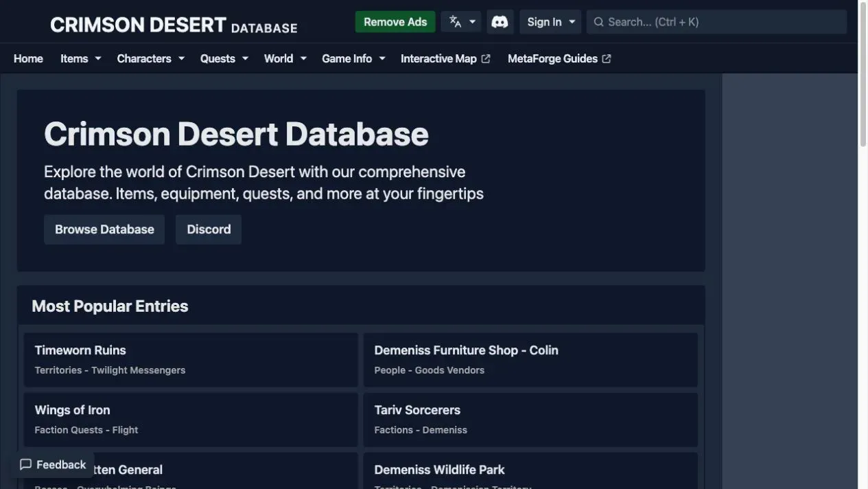Image resolution: width=868 pixels, height=489 pixels.
Task: Open the Demeniss Wildlife Park entry
Action: pos(530,470)
